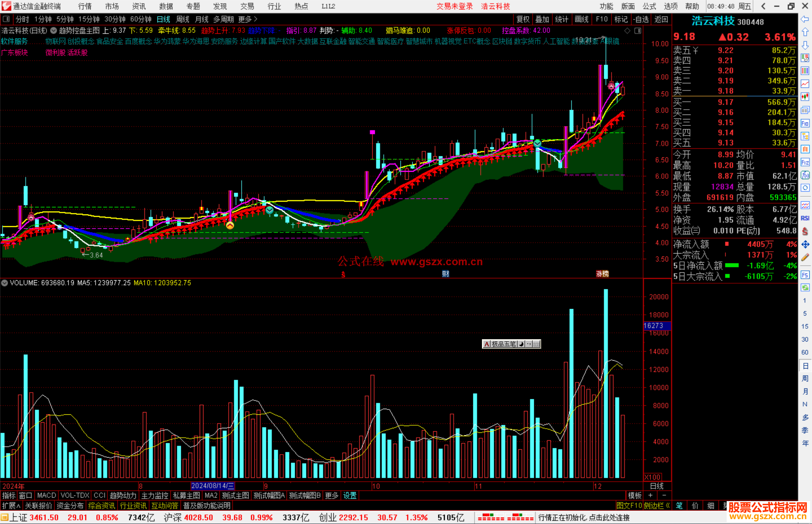The width and height of the screenshot is (812, 524).
Task: Open the f(x) formula icon
Action: (x=805, y=175)
